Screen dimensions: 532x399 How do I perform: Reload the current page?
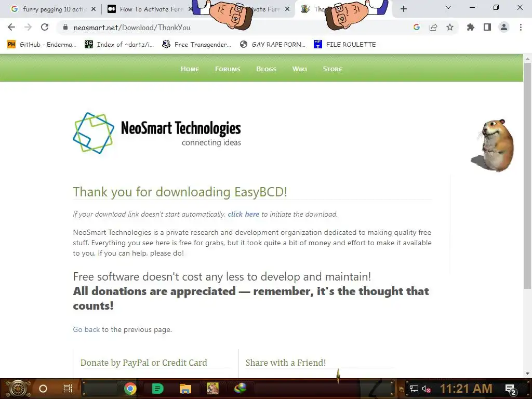tap(45, 27)
